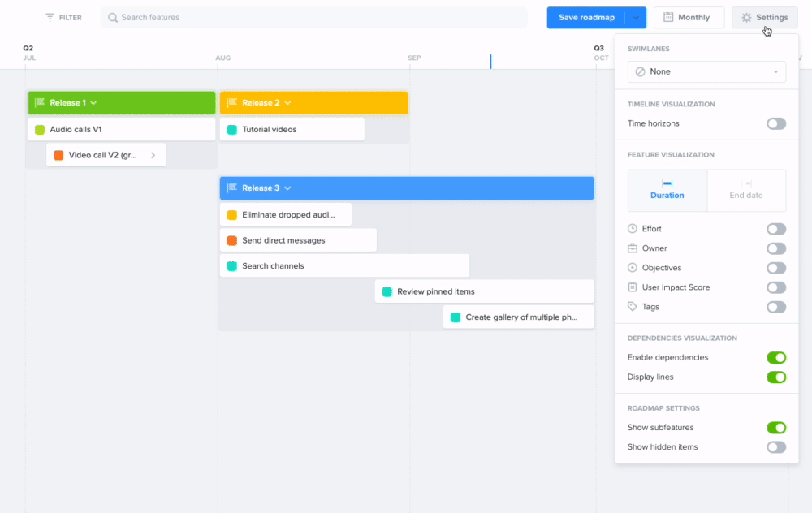Click the Tutorial videos teal swatch

(232, 129)
